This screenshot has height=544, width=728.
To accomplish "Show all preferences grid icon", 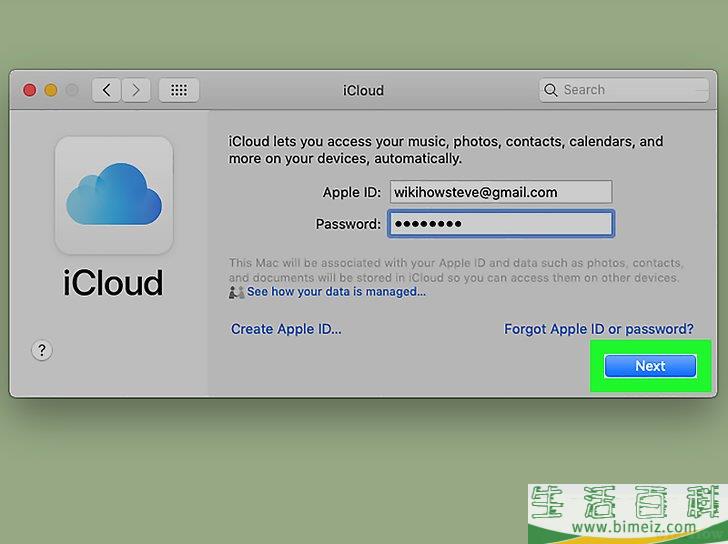I will tap(179, 90).
